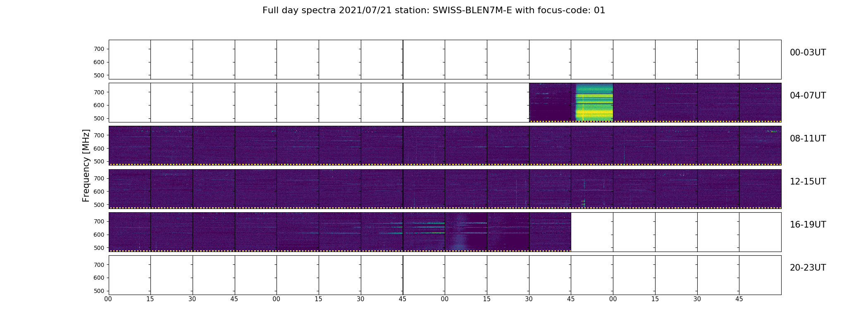Click the '16-19UT' row label
Image resolution: width=868 pixels, height=331 pixels.
point(808,225)
